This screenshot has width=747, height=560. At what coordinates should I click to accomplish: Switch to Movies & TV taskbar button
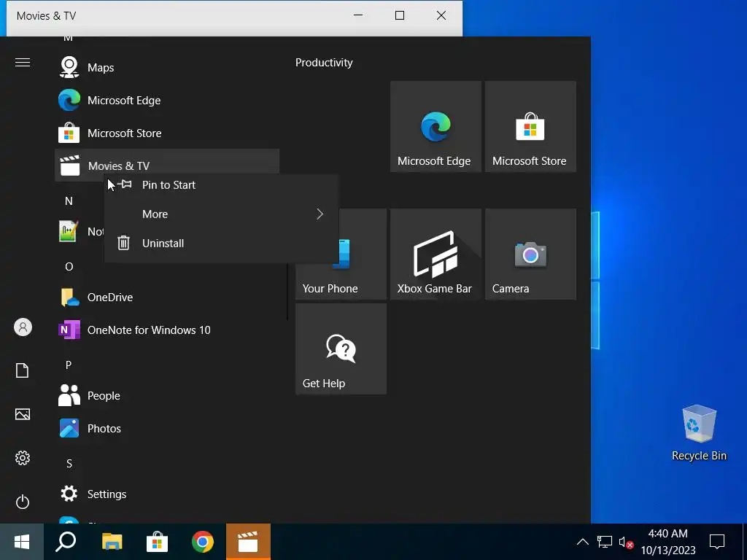[248, 542]
